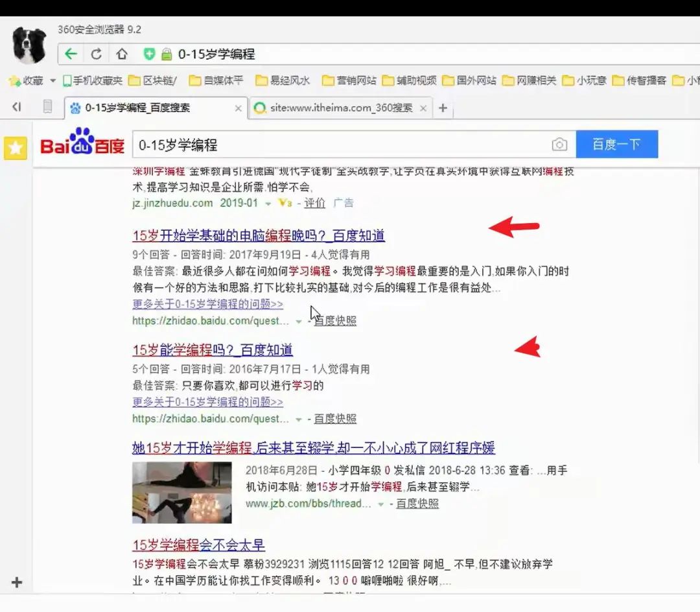Viewport: 700px width, 612px height.
Task: Click the plus icon at bottom left
Action: click(x=17, y=582)
